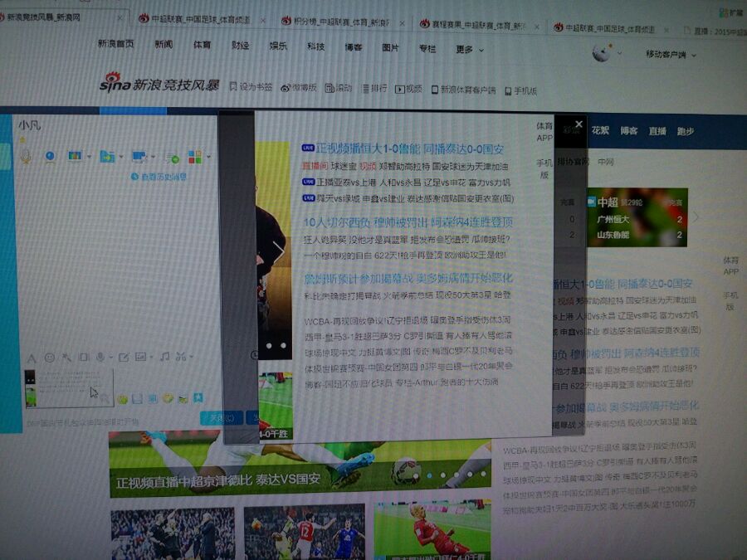
Task: Expand the voice message dropdown arrow
Action: pos(110,357)
